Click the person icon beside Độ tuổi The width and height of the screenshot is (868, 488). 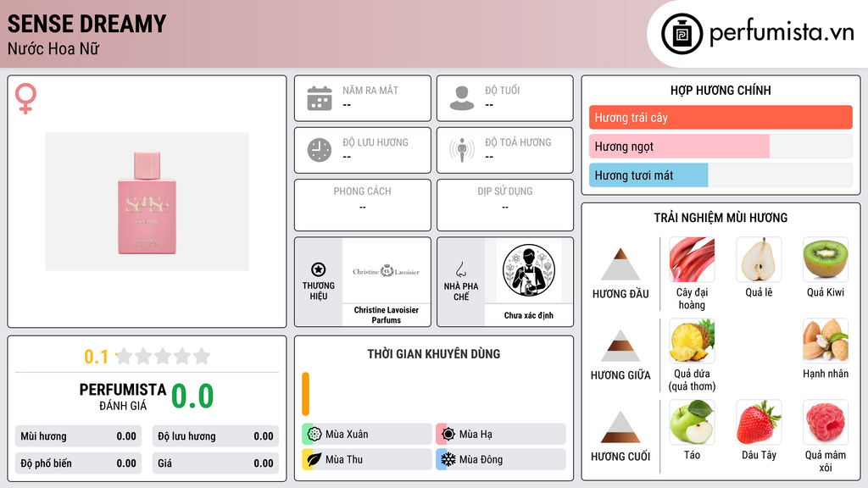(462, 98)
